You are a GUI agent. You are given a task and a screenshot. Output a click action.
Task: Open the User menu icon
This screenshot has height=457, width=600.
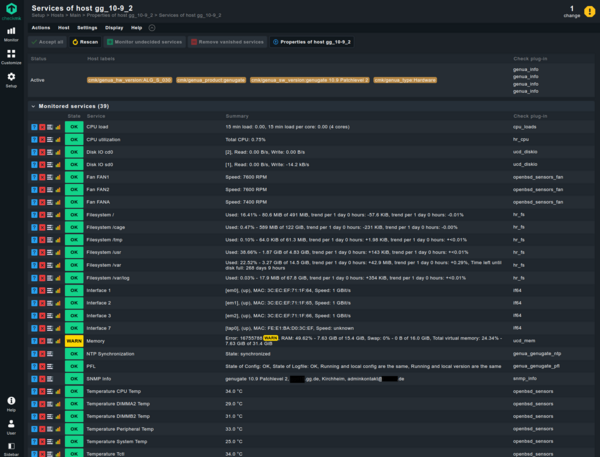click(11, 424)
